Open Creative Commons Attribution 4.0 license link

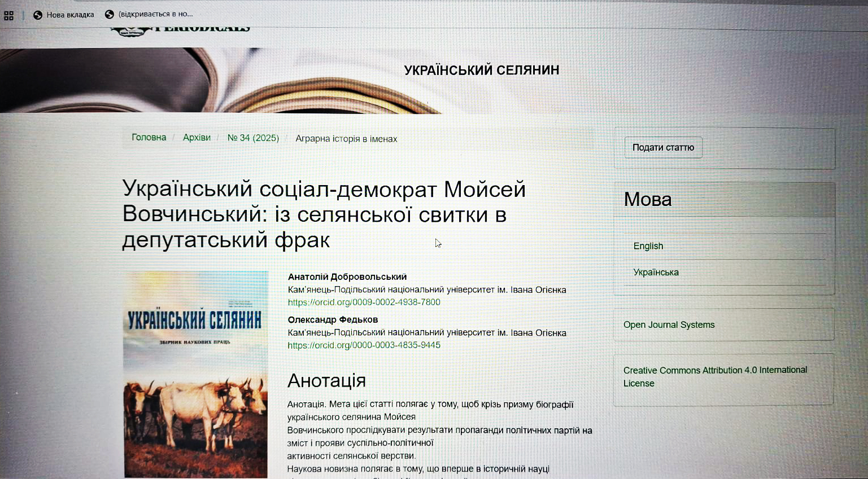point(714,376)
